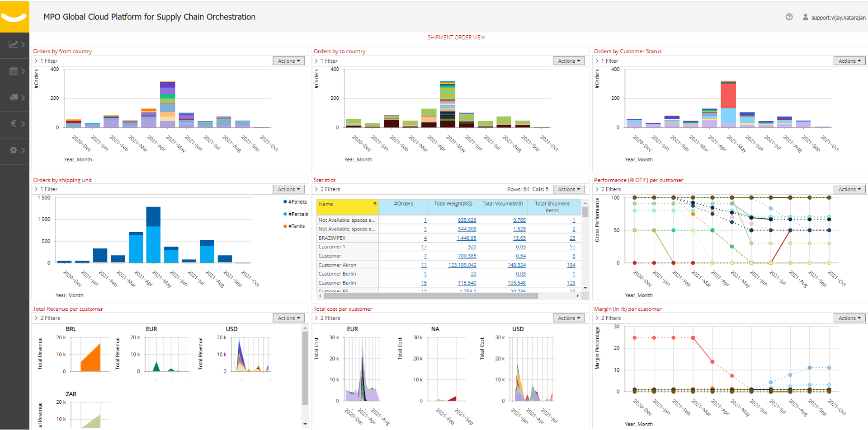Expand 2 Filters in Total Revenue panel
The width and height of the screenshot is (868, 430).
point(47,318)
